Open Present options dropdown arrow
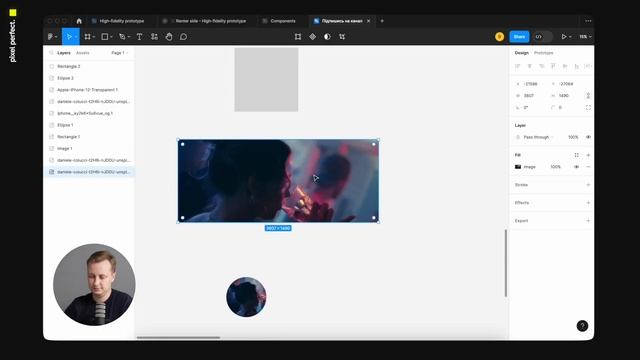The width and height of the screenshot is (640, 360). 570,37
